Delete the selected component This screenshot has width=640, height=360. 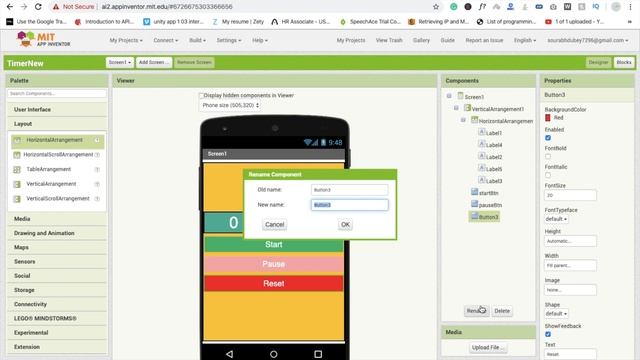pyautogui.click(x=502, y=311)
